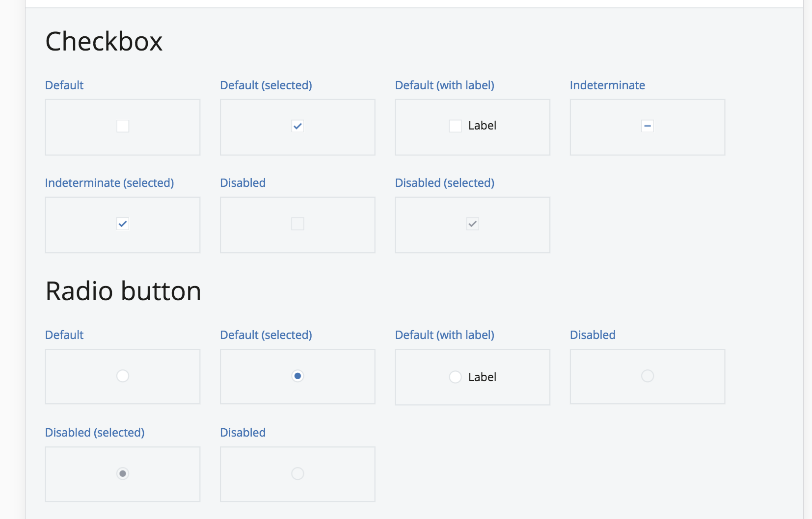812x519 pixels.
Task: Click Default (selected) link under Radio button heading
Action: point(266,335)
